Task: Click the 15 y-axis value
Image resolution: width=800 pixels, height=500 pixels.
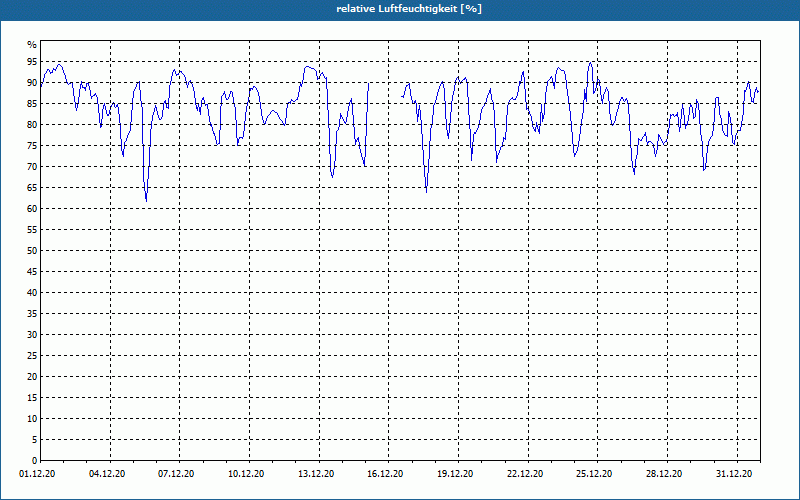Action: coord(32,397)
